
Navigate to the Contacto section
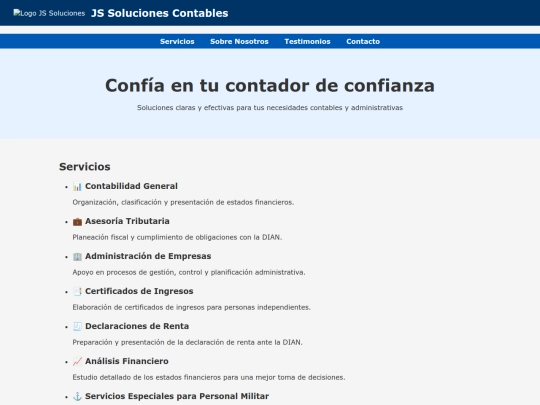(x=363, y=41)
